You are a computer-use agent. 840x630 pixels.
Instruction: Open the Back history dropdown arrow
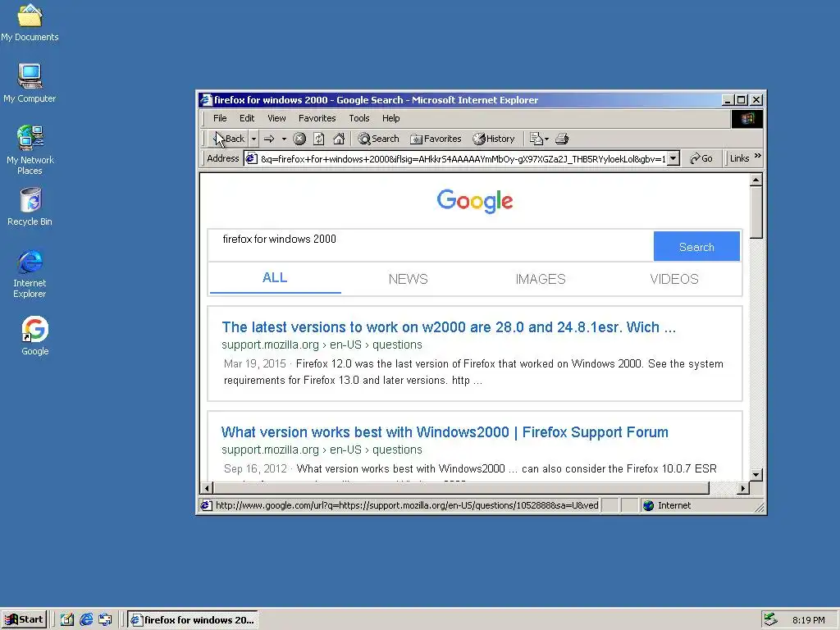click(254, 139)
